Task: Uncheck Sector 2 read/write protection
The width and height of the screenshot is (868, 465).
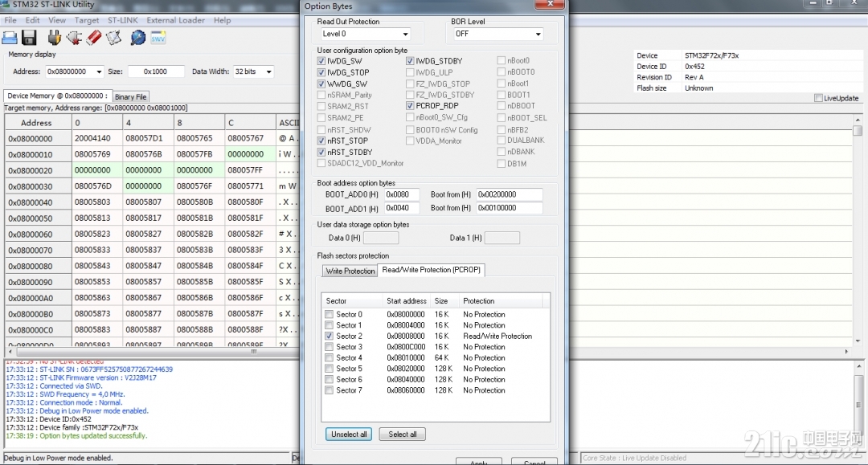Action: pyautogui.click(x=330, y=336)
